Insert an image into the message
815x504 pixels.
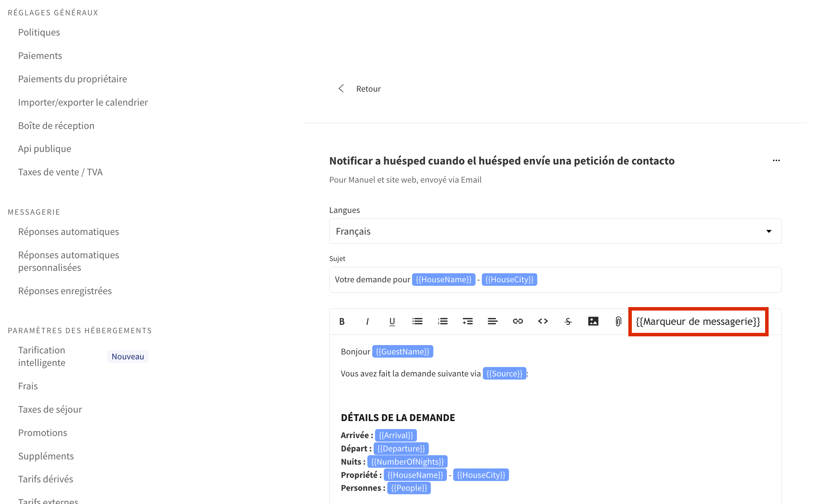coord(593,321)
